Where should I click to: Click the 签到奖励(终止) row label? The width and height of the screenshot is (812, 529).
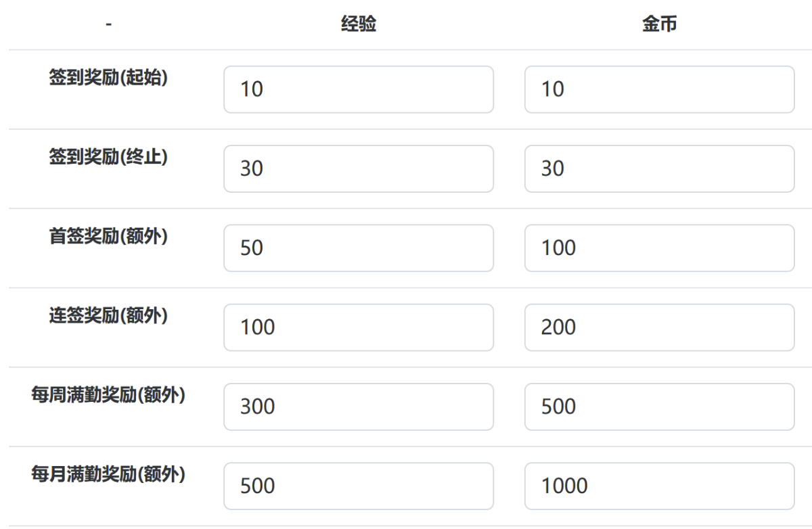tap(108, 157)
